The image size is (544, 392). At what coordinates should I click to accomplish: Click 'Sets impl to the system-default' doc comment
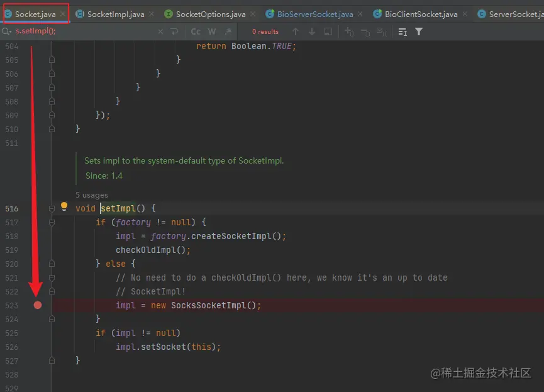click(184, 160)
